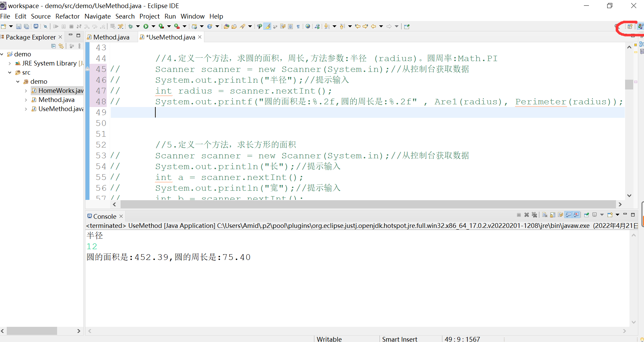644x342 pixels.
Task: Toggle Show Console on Standard Error
Action: tap(576, 215)
